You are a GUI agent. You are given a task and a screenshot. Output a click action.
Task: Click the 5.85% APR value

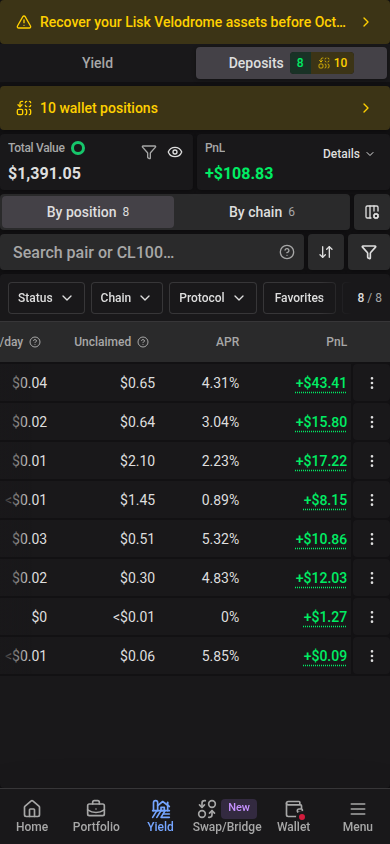(x=221, y=656)
